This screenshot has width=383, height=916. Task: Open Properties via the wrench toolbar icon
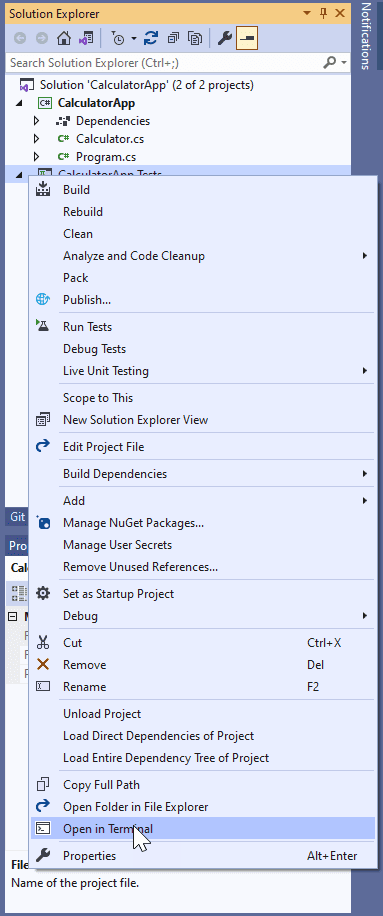(x=224, y=39)
